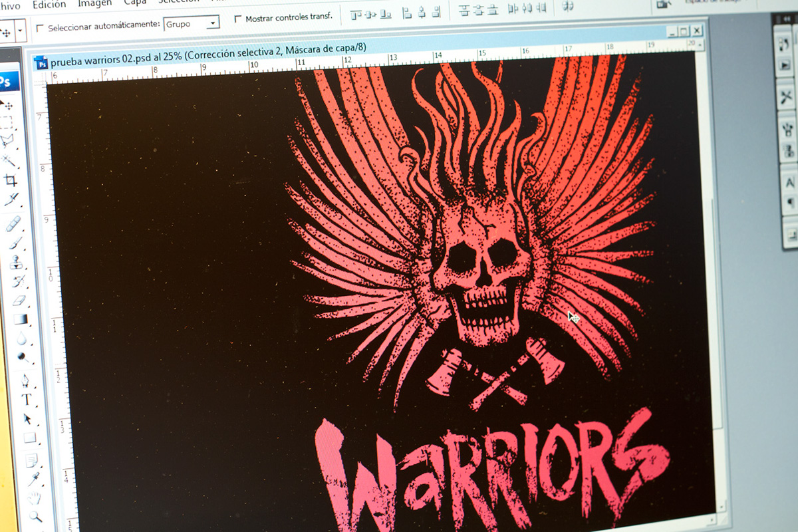Select the Hand tool
This screenshot has height=532, width=798.
click(34, 498)
